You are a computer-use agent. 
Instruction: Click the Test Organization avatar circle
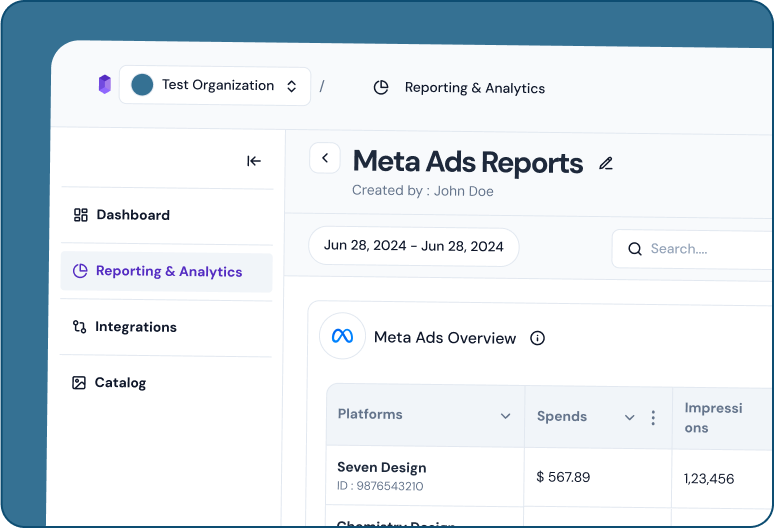142,85
